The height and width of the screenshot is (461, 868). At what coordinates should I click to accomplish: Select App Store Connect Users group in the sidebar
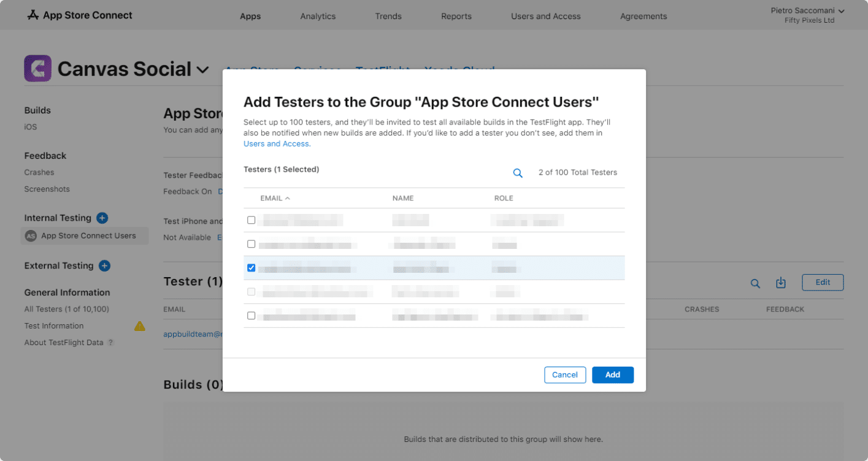pyautogui.click(x=85, y=236)
